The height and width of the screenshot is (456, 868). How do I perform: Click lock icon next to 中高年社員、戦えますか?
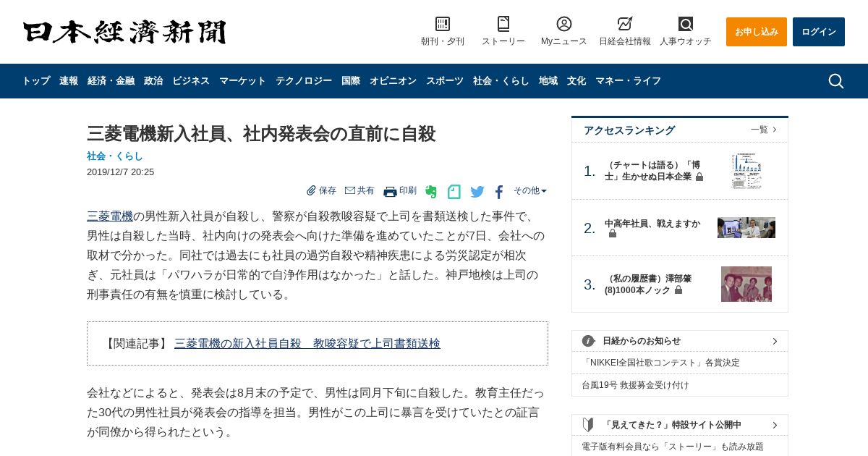click(x=613, y=234)
